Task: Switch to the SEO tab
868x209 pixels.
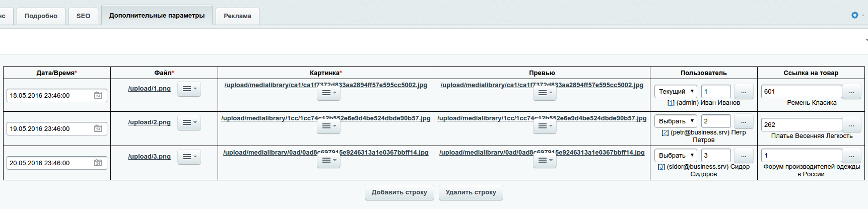Action: coord(83,16)
